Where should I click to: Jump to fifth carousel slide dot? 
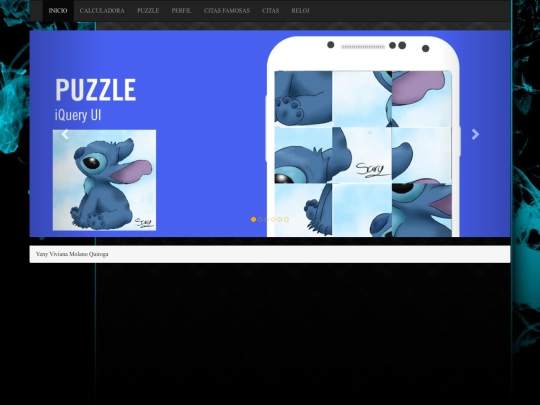click(280, 219)
